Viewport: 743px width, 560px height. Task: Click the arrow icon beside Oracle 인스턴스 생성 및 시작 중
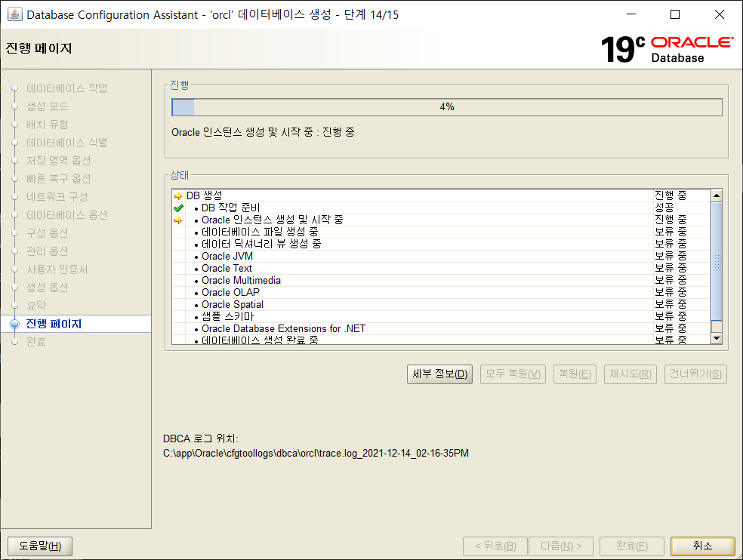tap(178, 220)
